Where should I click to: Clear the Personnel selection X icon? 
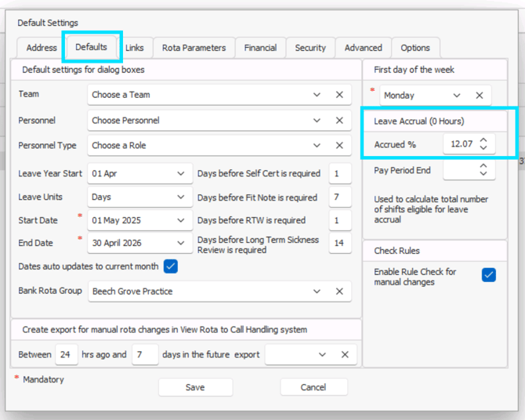point(339,121)
